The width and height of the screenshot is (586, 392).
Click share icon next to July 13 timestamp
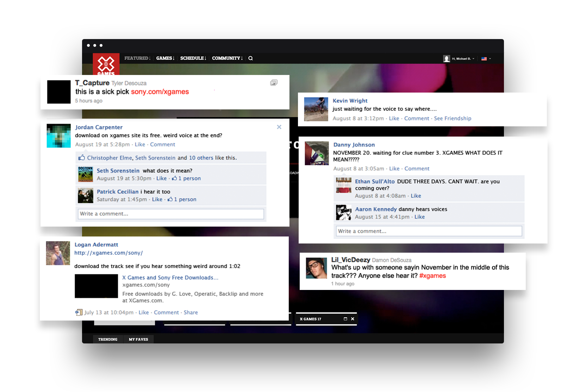(79, 312)
